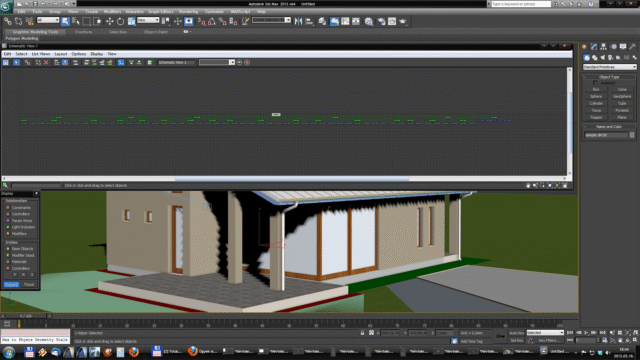Click the Render teapot icon
Screen dimensions: 640x360
pos(403,21)
